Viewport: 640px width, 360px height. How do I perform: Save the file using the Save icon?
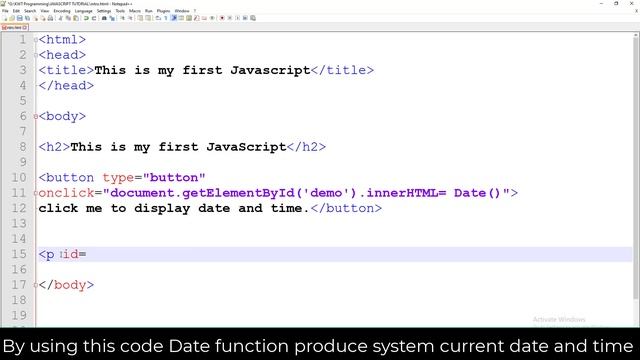point(20,18)
